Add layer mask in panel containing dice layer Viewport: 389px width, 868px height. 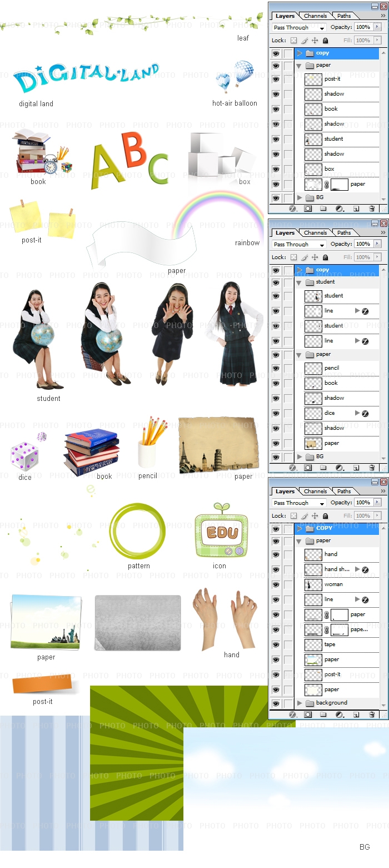pyautogui.click(x=308, y=468)
